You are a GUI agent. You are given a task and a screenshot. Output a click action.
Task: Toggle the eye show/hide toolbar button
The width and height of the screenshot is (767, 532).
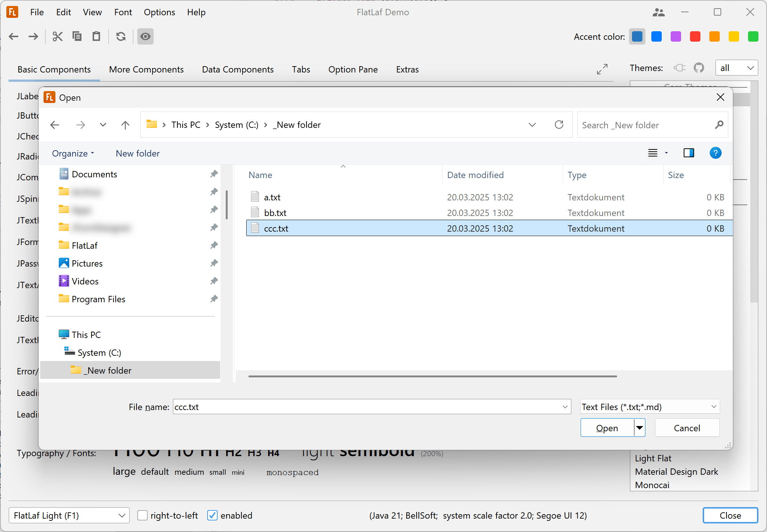145,36
